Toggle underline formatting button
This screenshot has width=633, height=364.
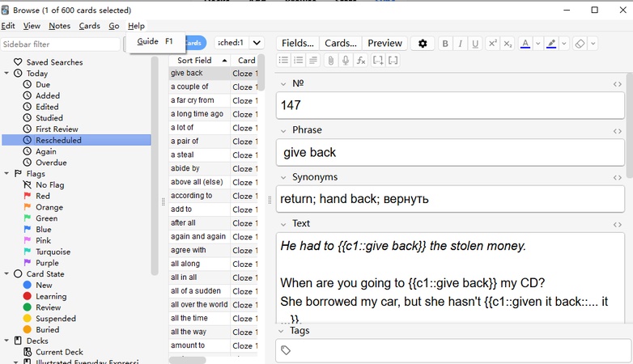coord(475,44)
